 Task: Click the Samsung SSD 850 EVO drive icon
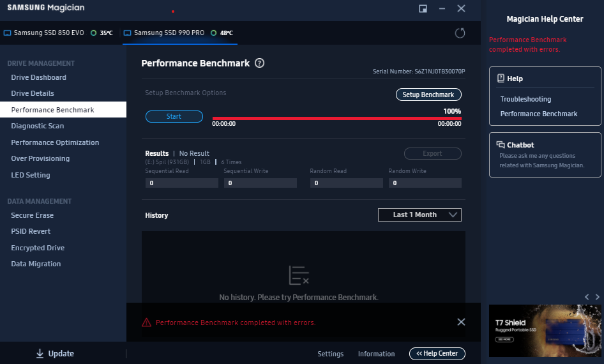coord(7,33)
